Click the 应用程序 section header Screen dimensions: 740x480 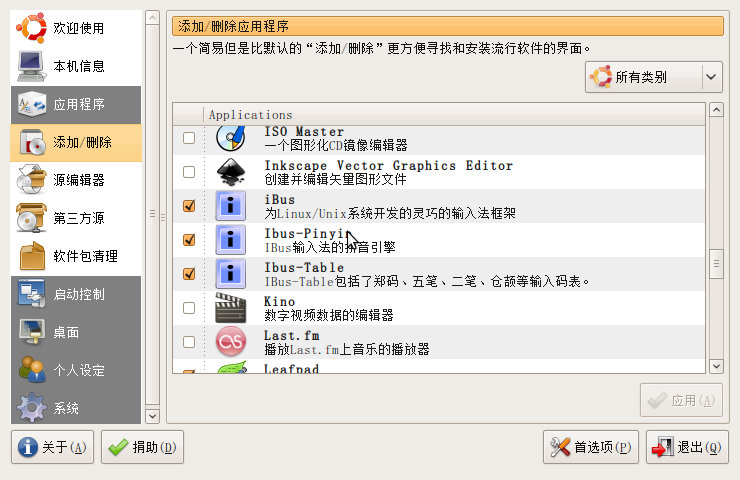pos(76,104)
